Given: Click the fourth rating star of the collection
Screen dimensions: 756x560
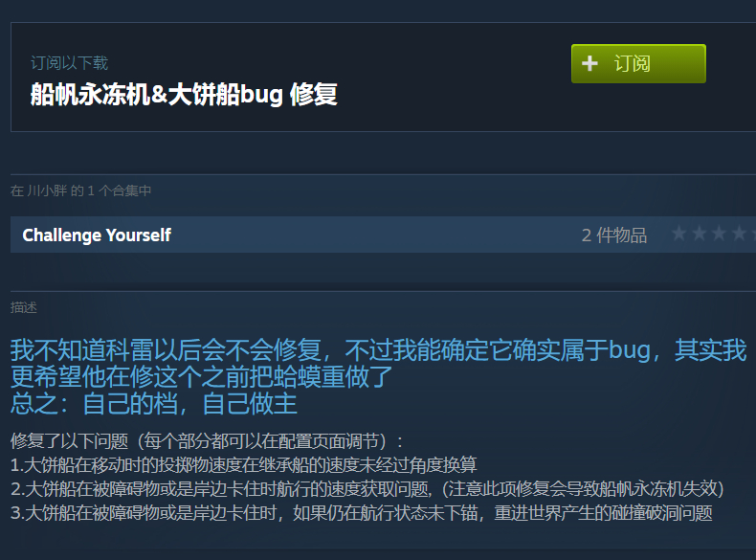Looking at the screenshot, I should [x=739, y=234].
